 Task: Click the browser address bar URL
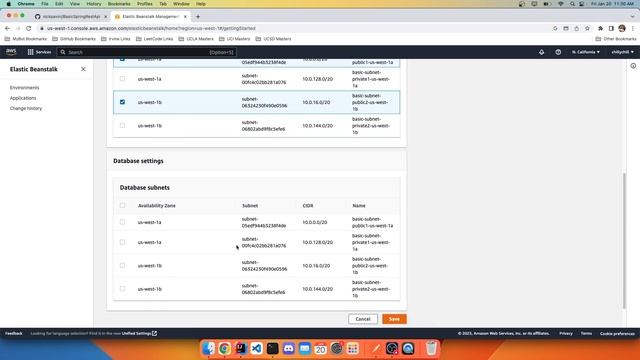tap(151, 28)
